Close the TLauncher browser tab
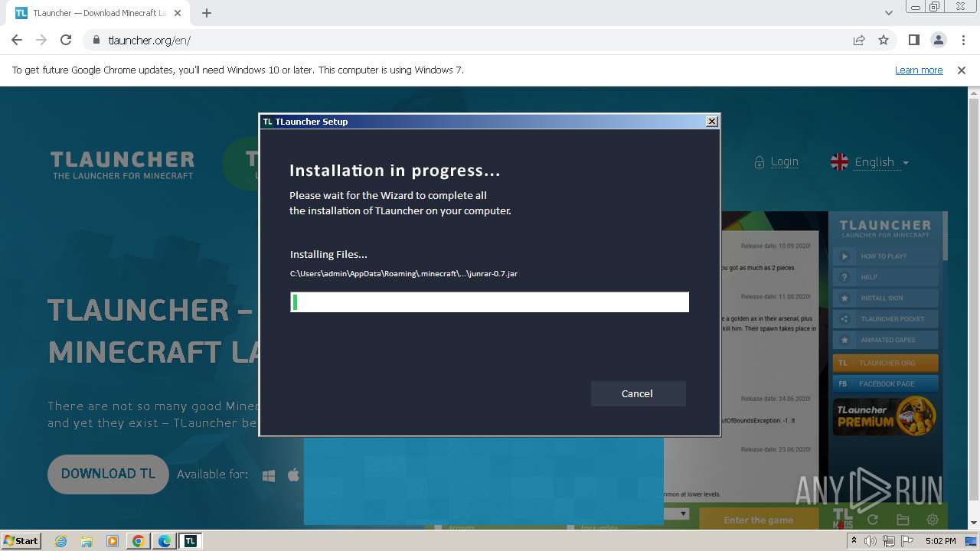This screenshot has height=551, width=980. point(178,13)
